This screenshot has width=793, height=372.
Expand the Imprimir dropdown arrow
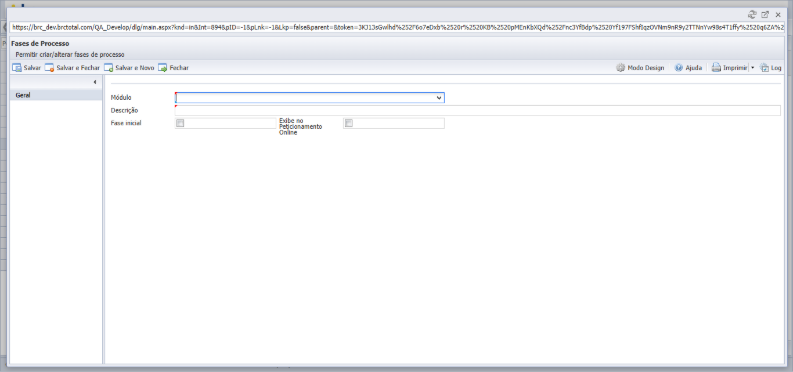point(752,68)
